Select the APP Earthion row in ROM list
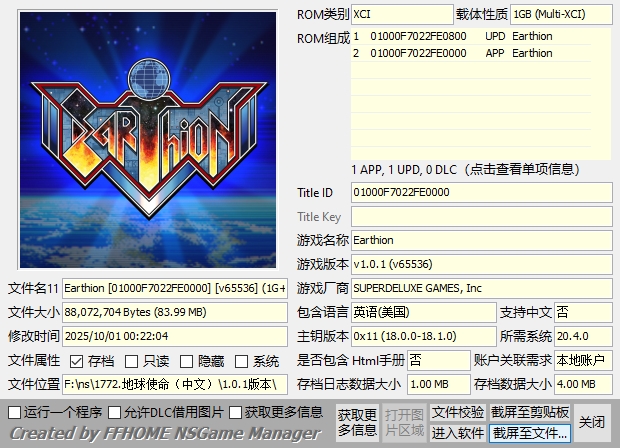Viewport: 620px width, 448px height. click(480, 53)
